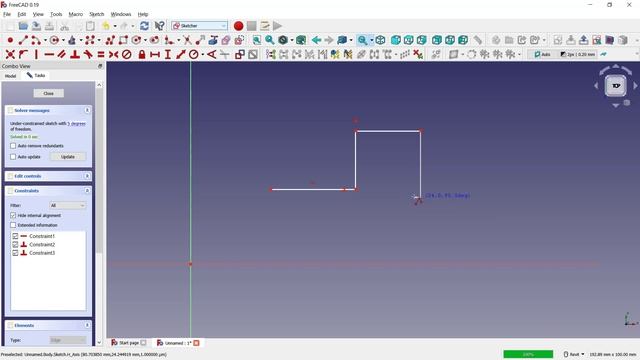
Task: Click the Refresh icon in toolbar
Action: 144,26
